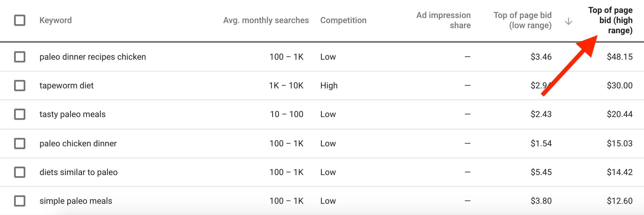The height and width of the screenshot is (215, 644).
Task: Click the $48.15 high range bid value
Action: coord(620,57)
